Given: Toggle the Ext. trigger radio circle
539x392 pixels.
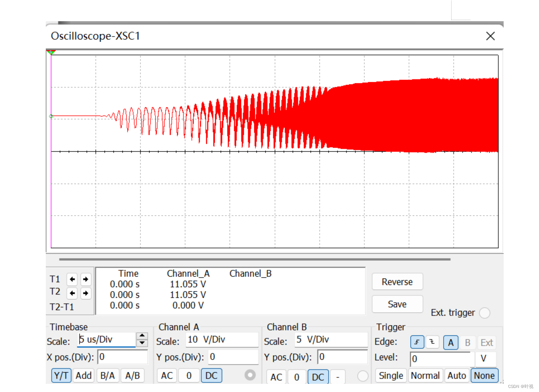Looking at the screenshot, I should coord(485,313).
